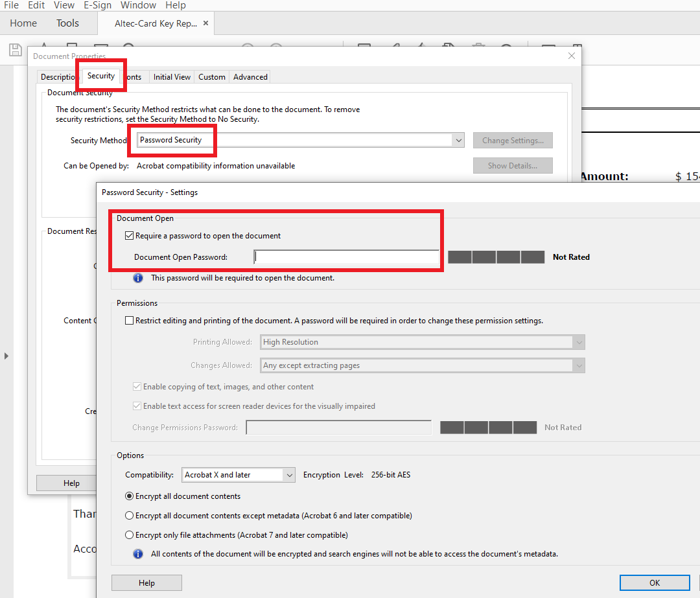Screen dimensions: 700x598
Task: Toggle Require a password to open the document
Action: [130, 236]
